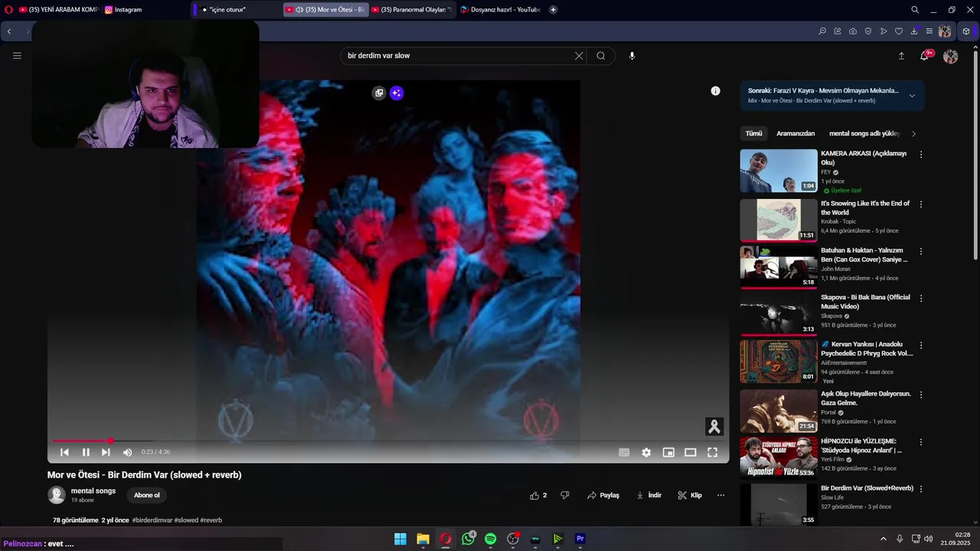The height and width of the screenshot is (551, 980).
Task: Open options for Batuhan & Haktan video
Action: pos(921,251)
